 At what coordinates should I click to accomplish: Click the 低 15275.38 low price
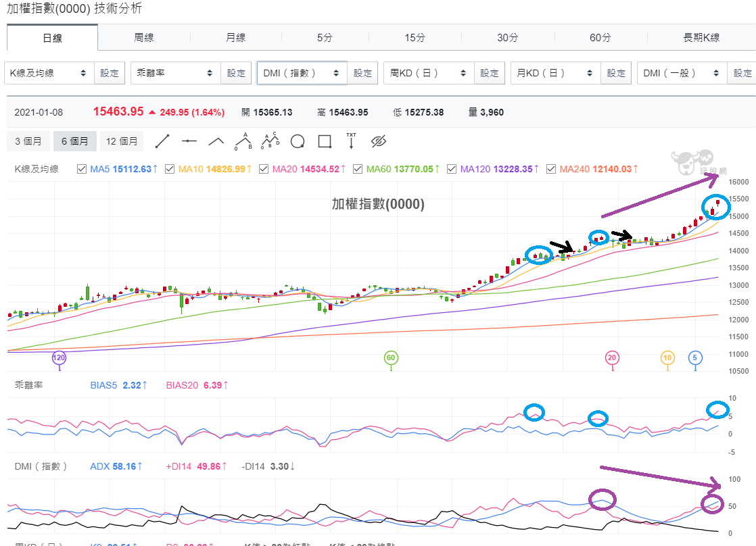click(418, 112)
